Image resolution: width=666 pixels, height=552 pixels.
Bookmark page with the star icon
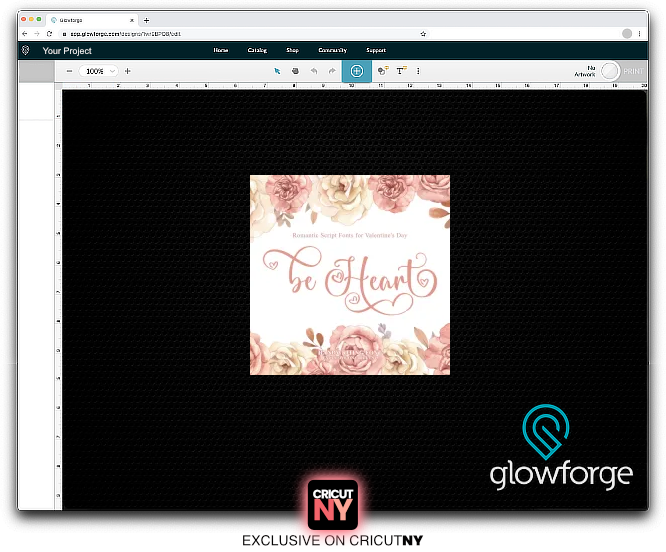[x=423, y=34]
